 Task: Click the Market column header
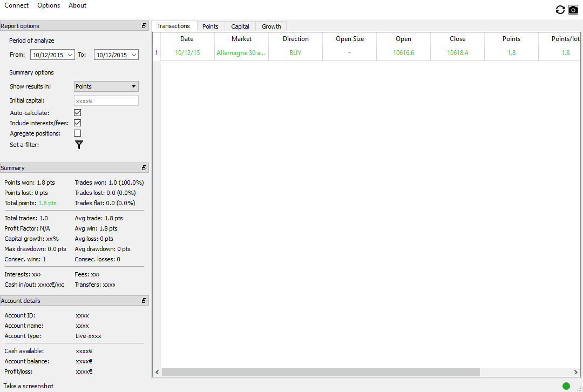[x=242, y=39]
